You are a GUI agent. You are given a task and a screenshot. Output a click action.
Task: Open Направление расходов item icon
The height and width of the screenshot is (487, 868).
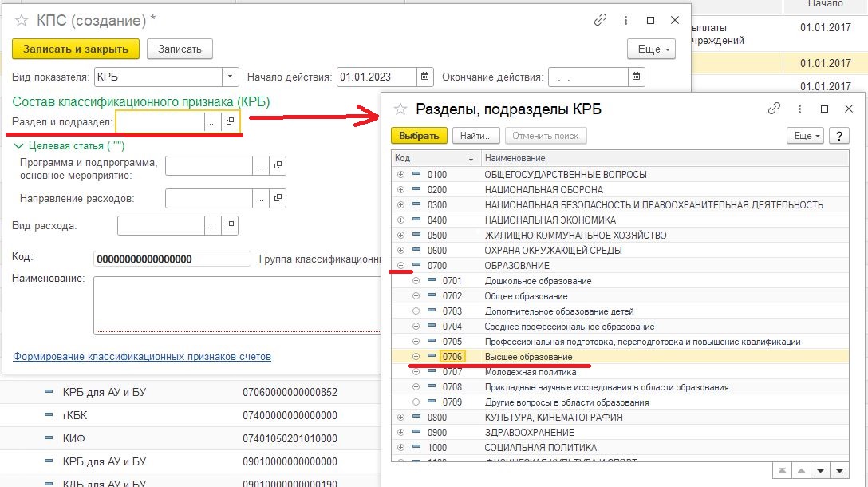278,198
